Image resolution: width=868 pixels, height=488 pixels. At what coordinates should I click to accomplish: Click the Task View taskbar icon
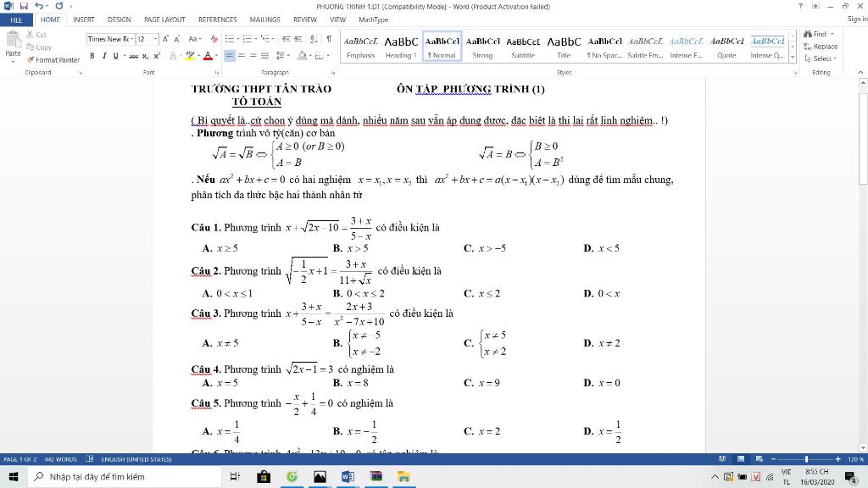point(235,476)
